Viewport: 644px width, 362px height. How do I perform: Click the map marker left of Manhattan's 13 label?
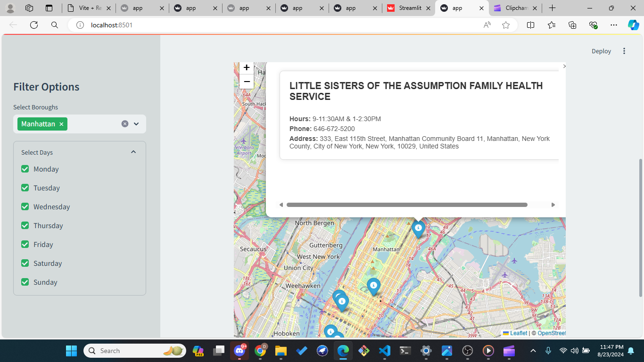(x=373, y=287)
